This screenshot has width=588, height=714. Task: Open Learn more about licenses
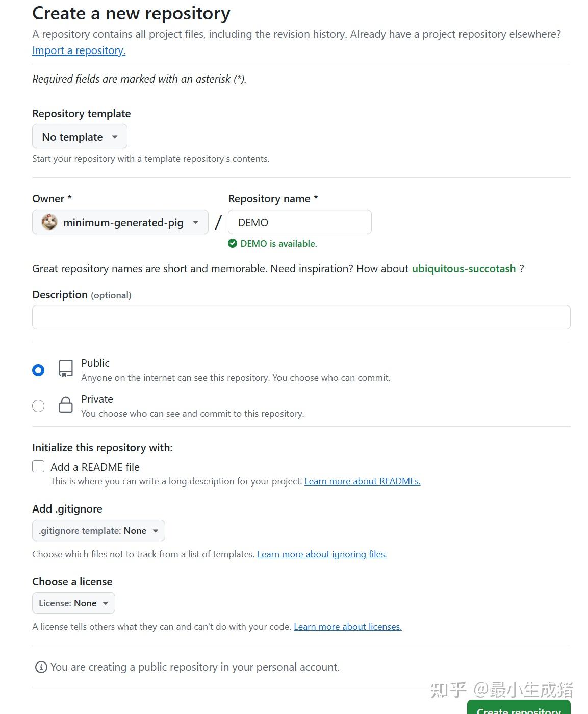[347, 626]
